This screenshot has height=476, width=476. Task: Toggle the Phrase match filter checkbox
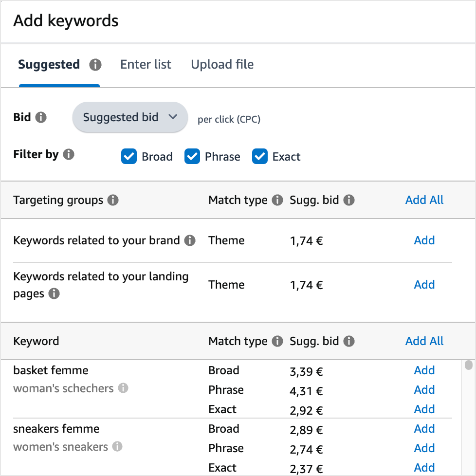coord(192,157)
